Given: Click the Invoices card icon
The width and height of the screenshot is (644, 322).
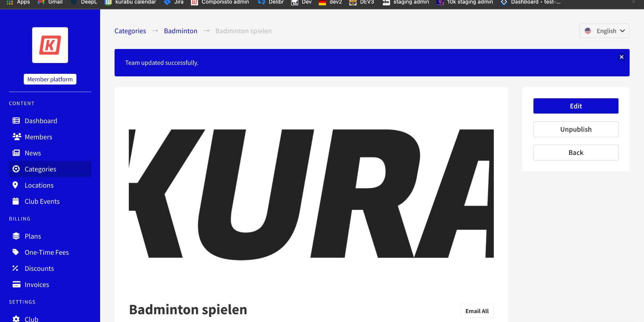Looking at the screenshot, I should tap(17, 285).
